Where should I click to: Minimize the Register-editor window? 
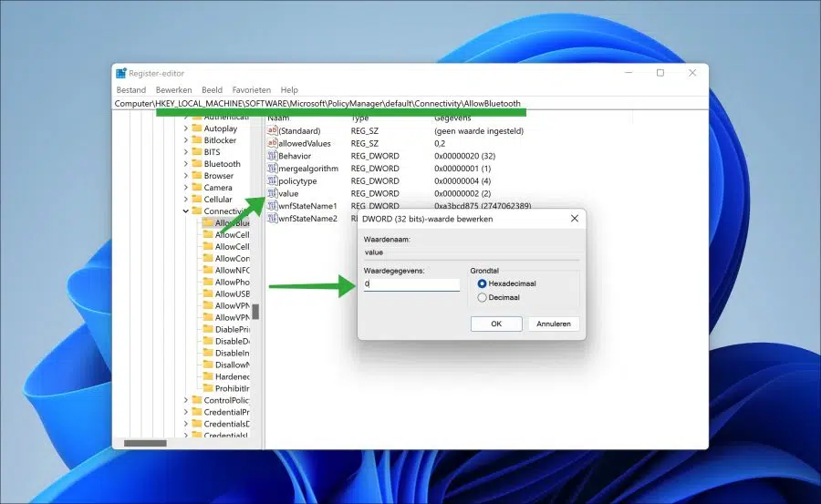pyautogui.click(x=629, y=73)
